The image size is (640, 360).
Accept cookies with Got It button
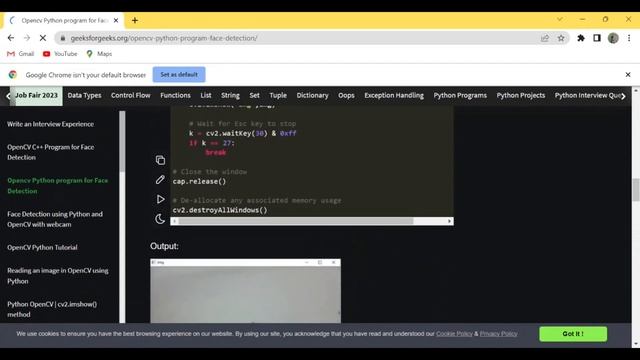[x=573, y=334]
